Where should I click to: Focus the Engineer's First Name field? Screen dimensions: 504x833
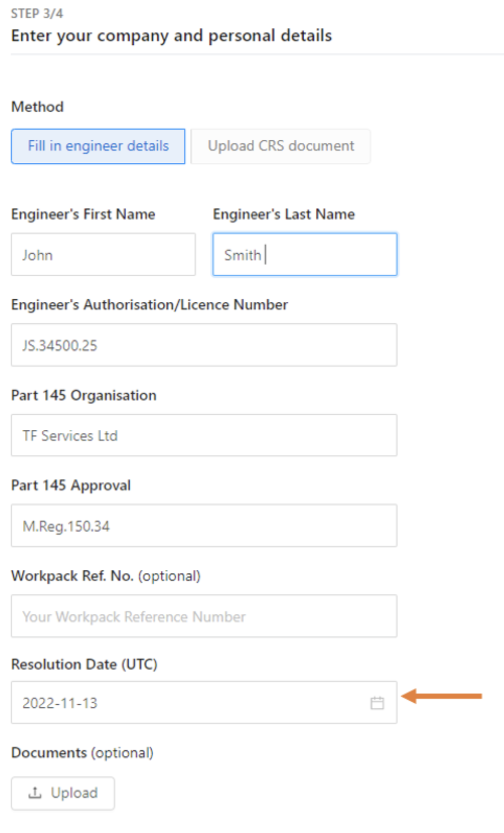[x=103, y=255]
